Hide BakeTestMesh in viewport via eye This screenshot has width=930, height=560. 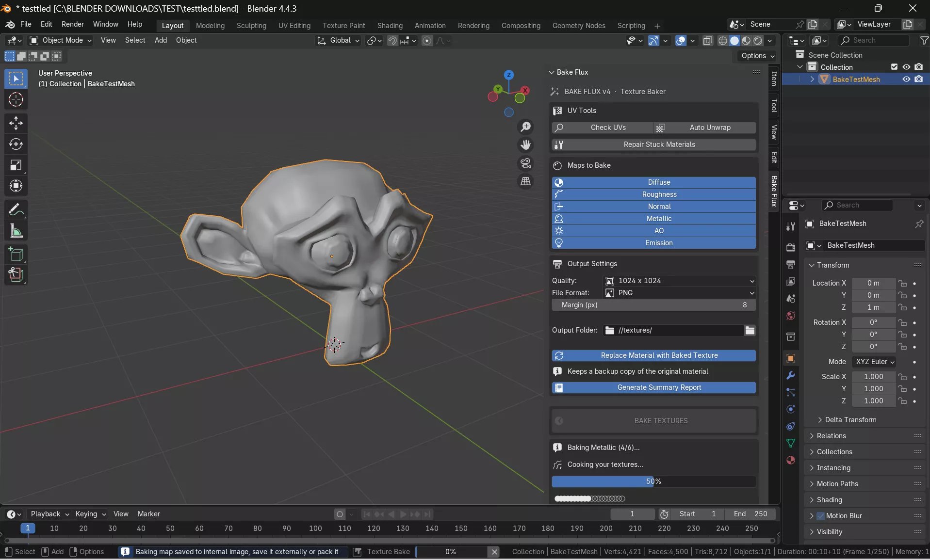click(906, 80)
